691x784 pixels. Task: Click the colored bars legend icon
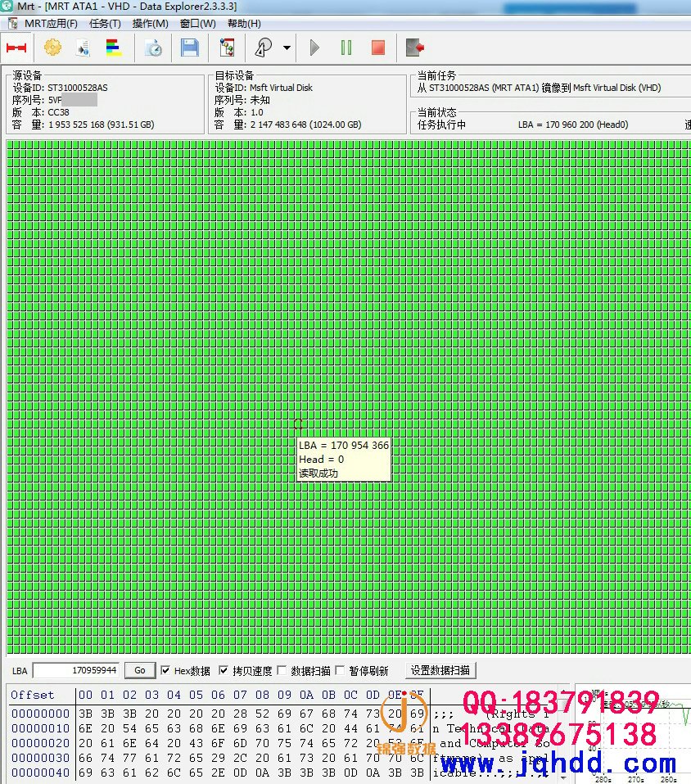tap(114, 48)
